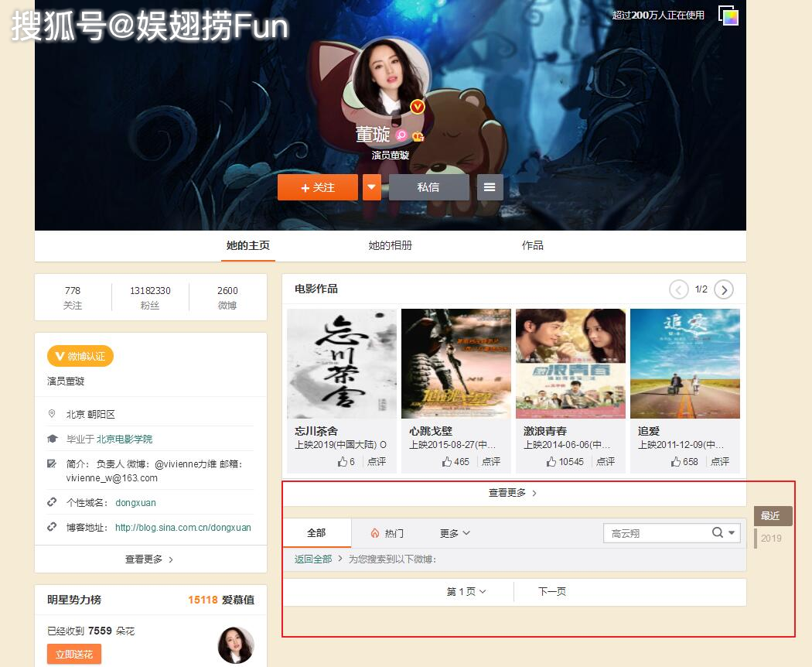Open the 北京电影学院 link
Viewport: 812px width, 667px height.
tap(125, 439)
